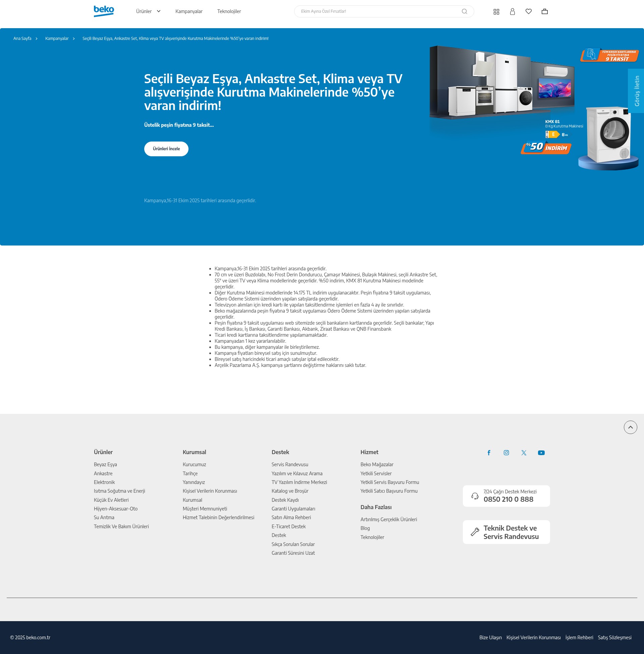
Task: Open Yazılım ve Kılavuz Arama link
Action: (297, 474)
